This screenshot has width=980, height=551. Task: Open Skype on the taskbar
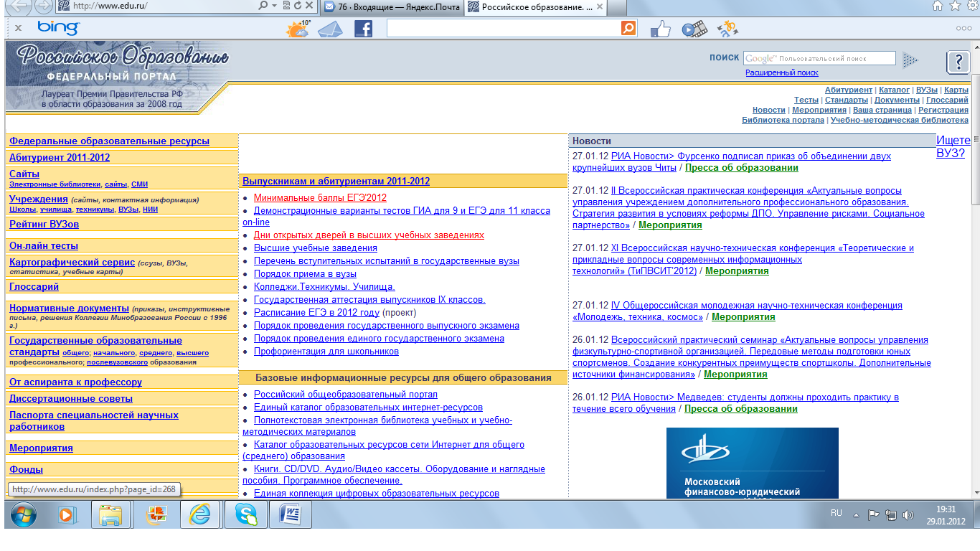click(246, 514)
